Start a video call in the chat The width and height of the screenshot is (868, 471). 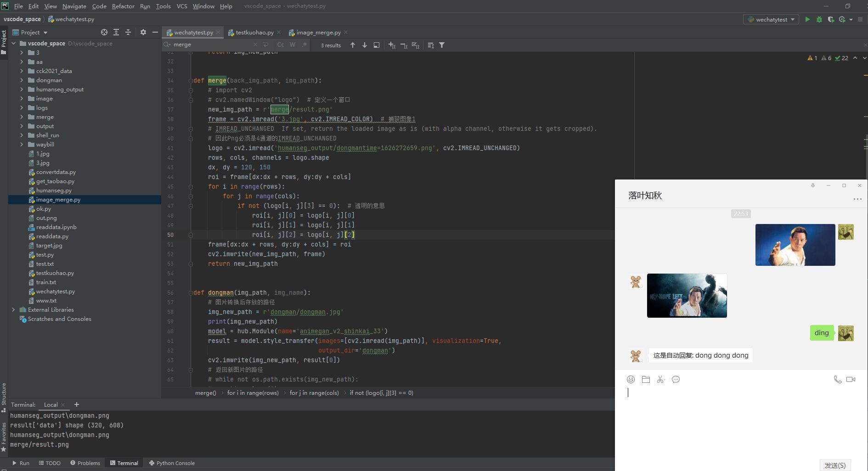tap(851, 379)
